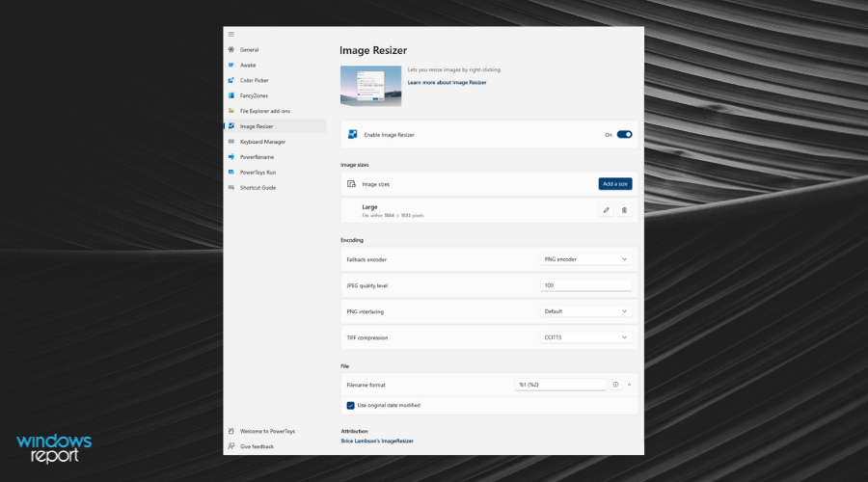Open the hamburger navigation menu
The height and width of the screenshot is (482, 868).
[231, 35]
